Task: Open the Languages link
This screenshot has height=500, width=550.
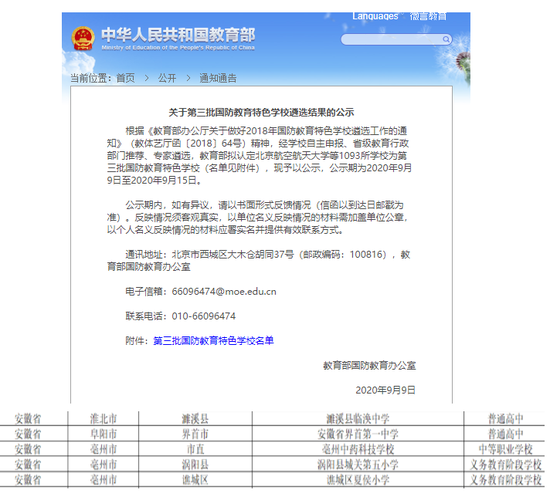Action: pyautogui.click(x=375, y=16)
